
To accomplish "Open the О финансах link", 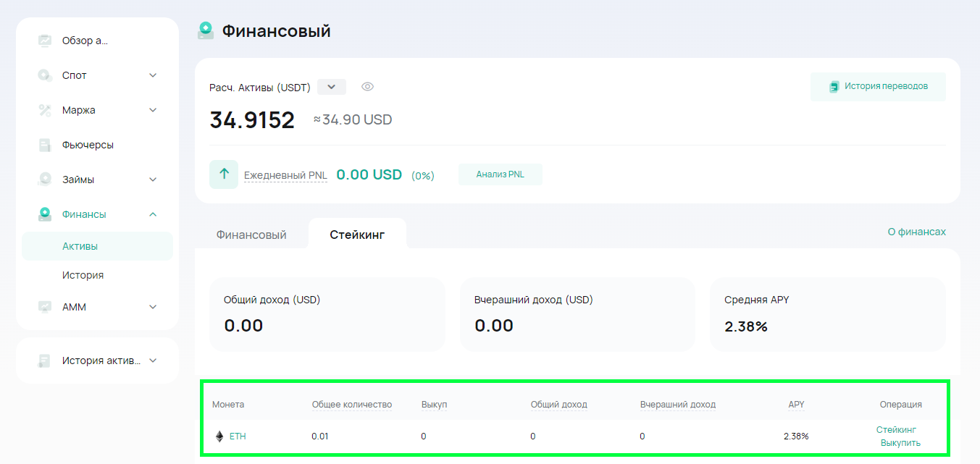I will click(x=917, y=232).
